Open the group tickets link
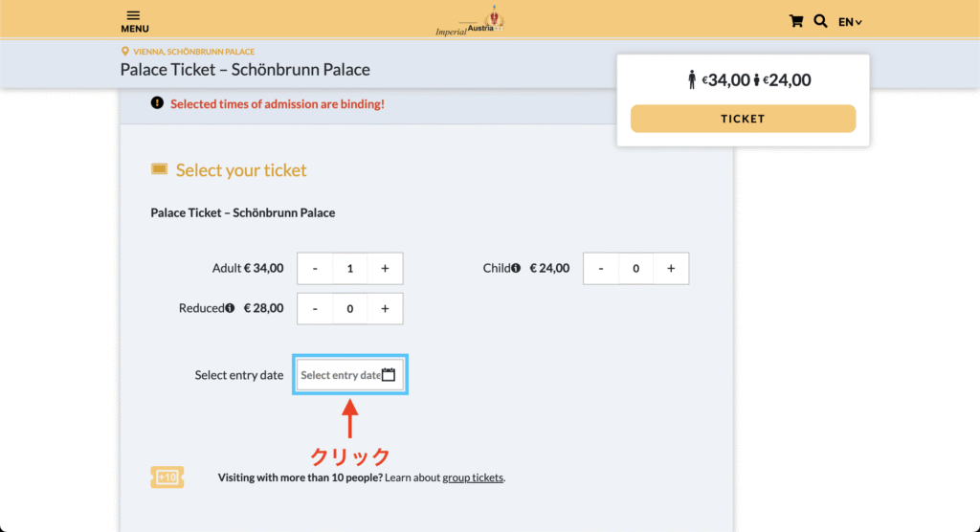980x532 pixels. pyautogui.click(x=473, y=477)
